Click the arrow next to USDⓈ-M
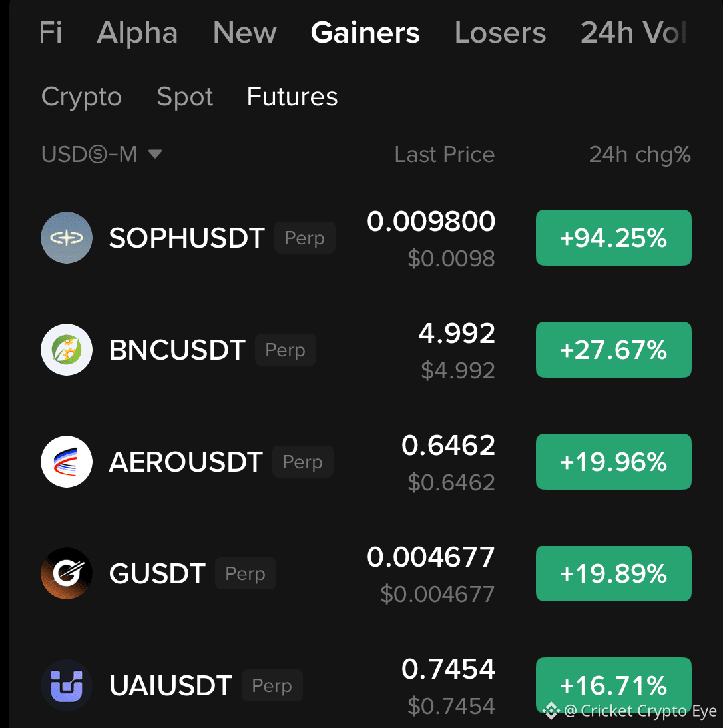This screenshot has width=723, height=728. click(x=155, y=154)
